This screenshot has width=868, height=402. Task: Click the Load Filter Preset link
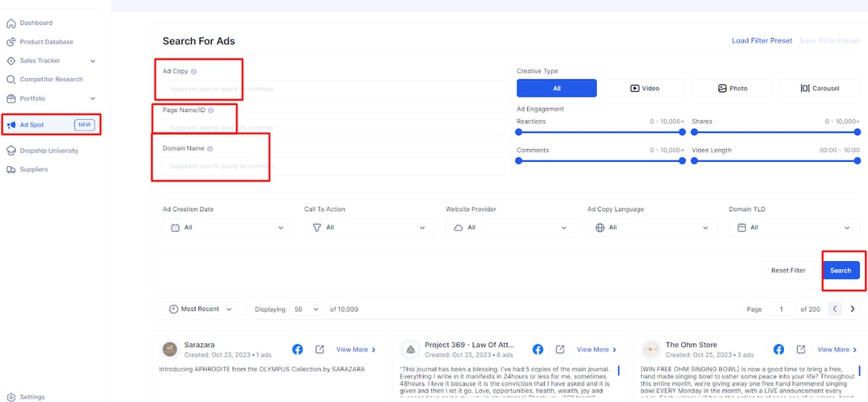762,40
